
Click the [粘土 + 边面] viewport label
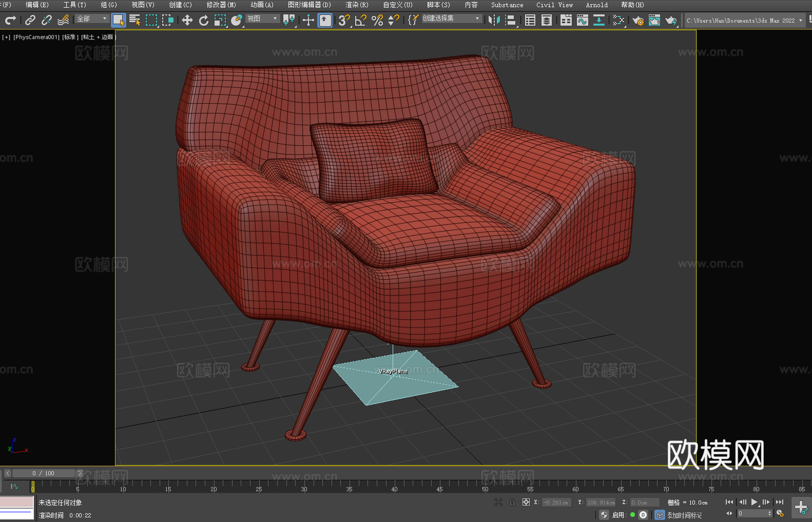pos(99,37)
